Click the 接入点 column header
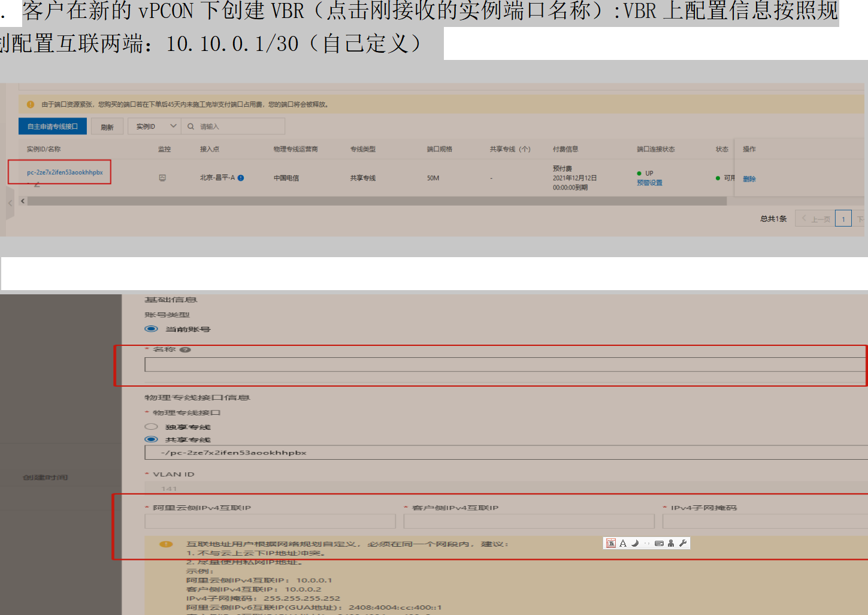868x615 pixels. pos(210,149)
